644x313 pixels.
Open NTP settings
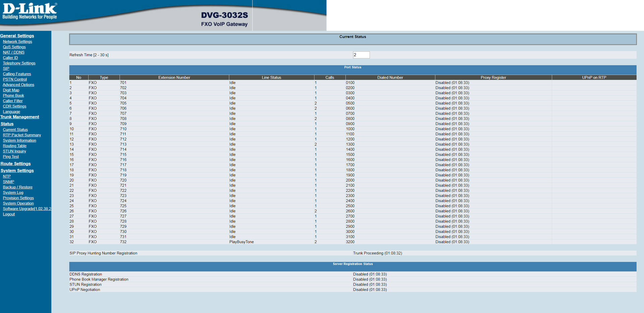(7, 176)
